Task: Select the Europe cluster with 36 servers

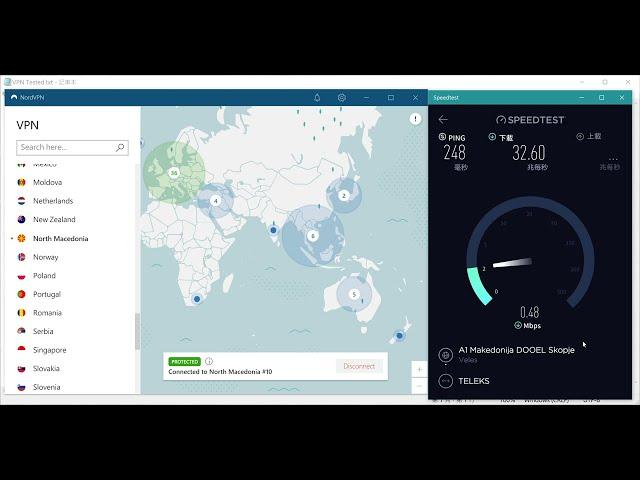Action: (x=173, y=172)
